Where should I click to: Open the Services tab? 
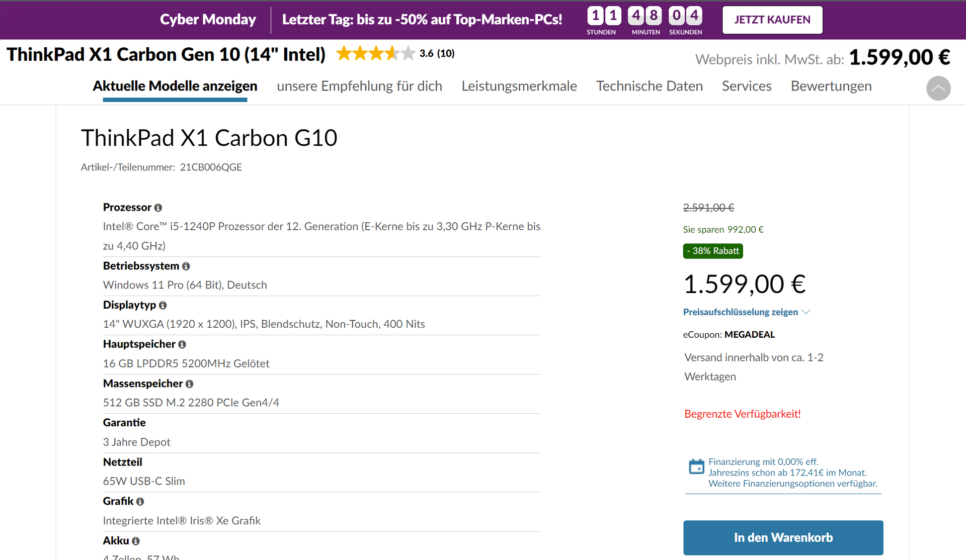click(x=746, y=86)
